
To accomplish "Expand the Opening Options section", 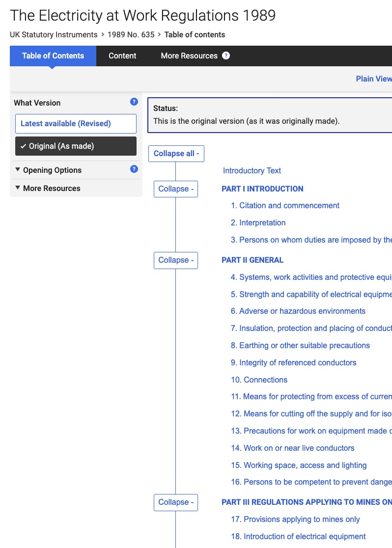I will [x=52, y=170].
